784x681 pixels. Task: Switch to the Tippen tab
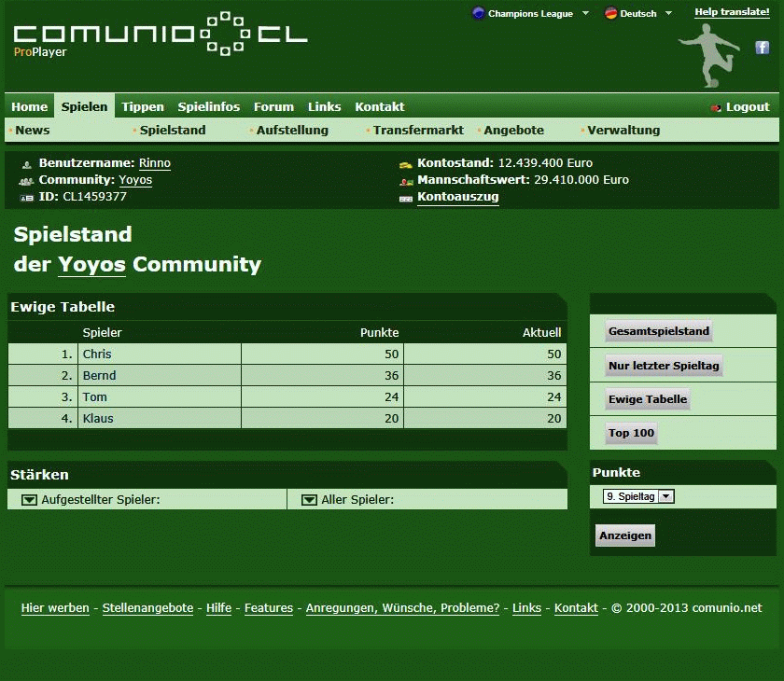(142, 106)
